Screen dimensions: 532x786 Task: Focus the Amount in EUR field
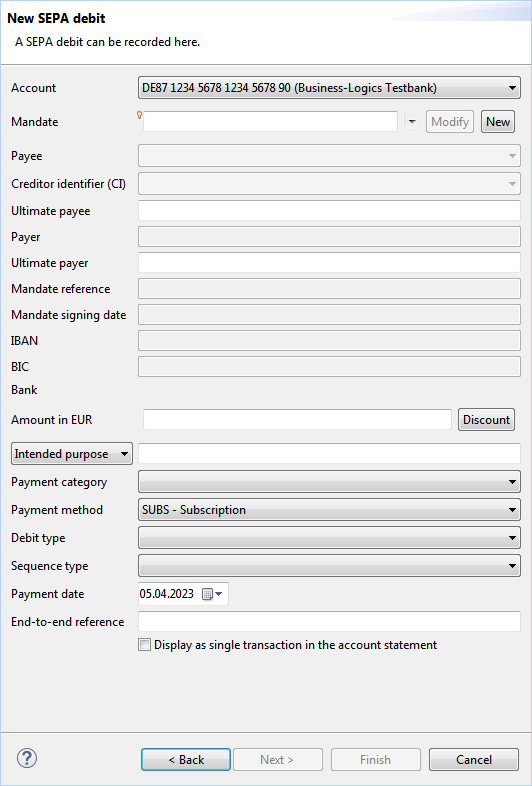pyautogui.click(x=297, y=420)
